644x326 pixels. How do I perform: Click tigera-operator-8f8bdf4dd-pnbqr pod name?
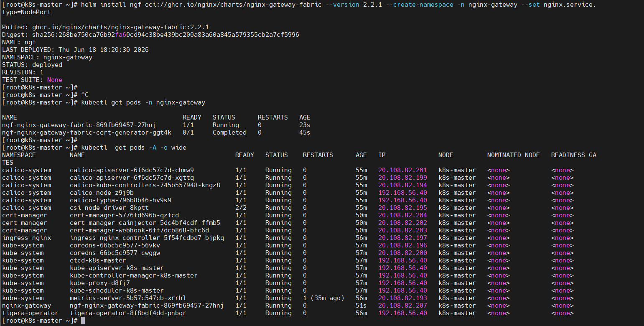click(128, 313)
